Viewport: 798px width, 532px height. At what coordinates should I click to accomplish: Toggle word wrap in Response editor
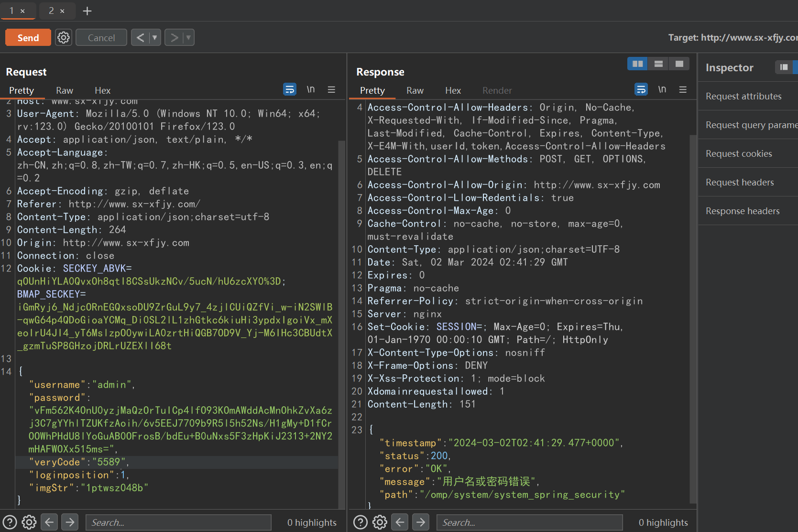[x=641, y=89]
